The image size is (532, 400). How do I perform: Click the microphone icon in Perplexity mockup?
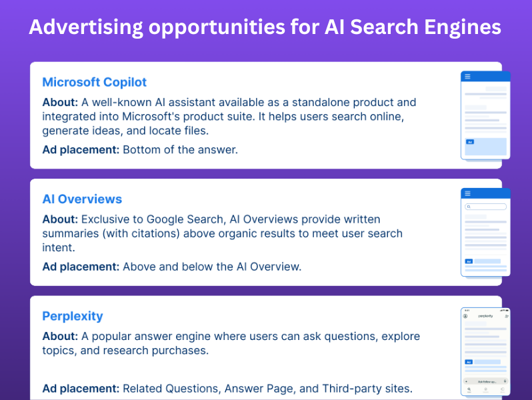pyautogui.click(x=505, y=380)
